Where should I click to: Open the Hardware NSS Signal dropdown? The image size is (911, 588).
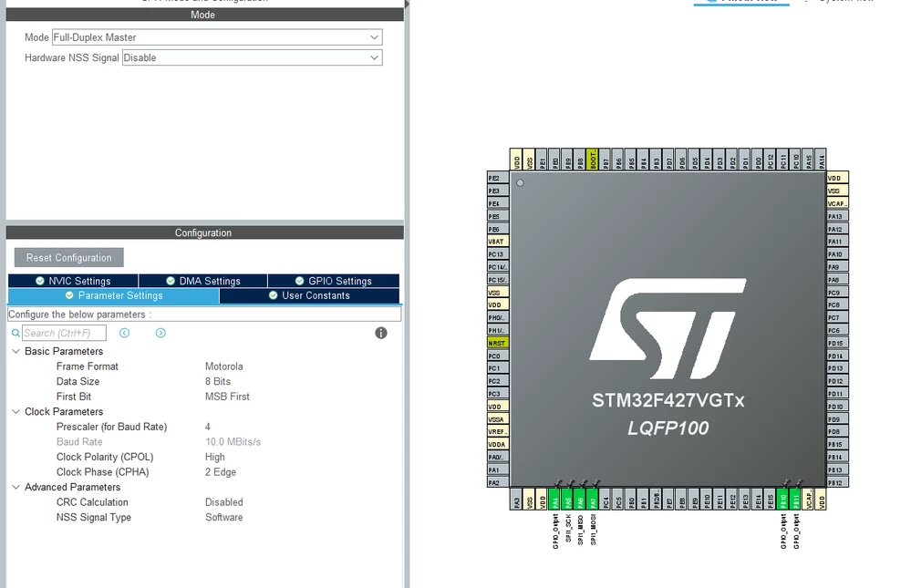(253, 57)
